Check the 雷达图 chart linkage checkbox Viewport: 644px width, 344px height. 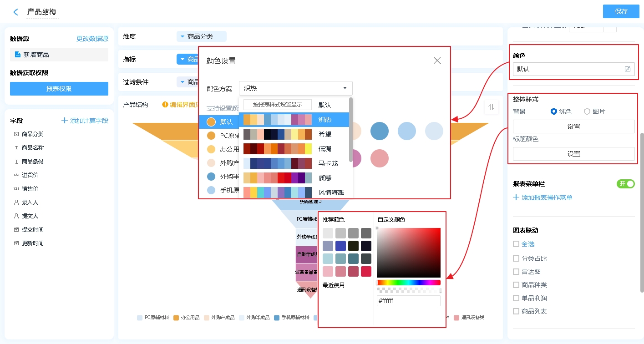(516, 272)
